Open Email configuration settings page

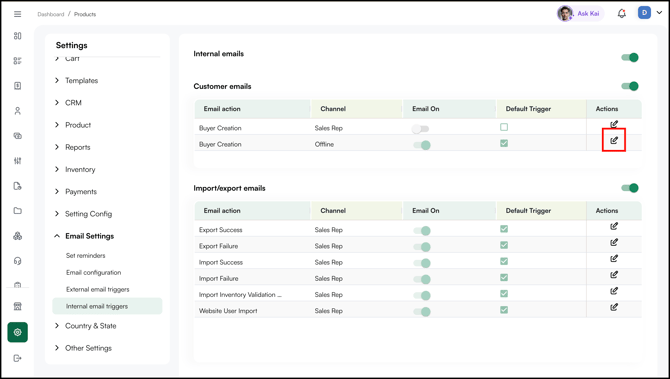94,272
